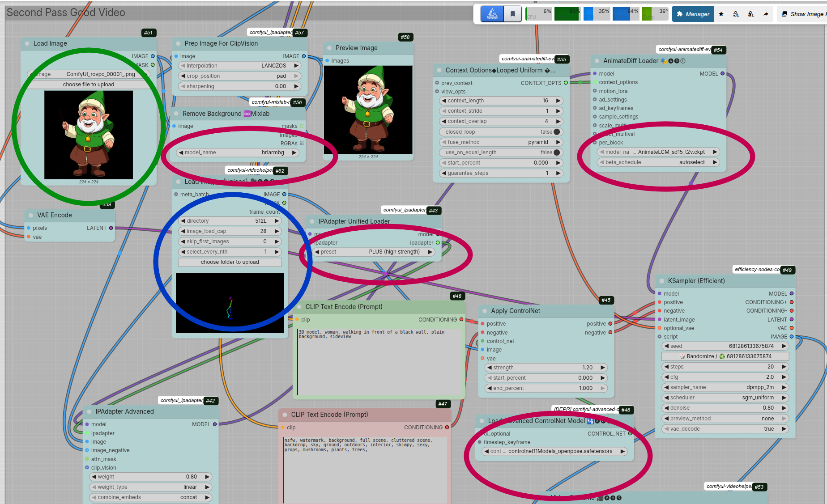The height and width of the screenshot is (504, 827).
Task: Click the bookmark icon in the top toolbar
Action: pyautogui.click(x=513, y=14)
